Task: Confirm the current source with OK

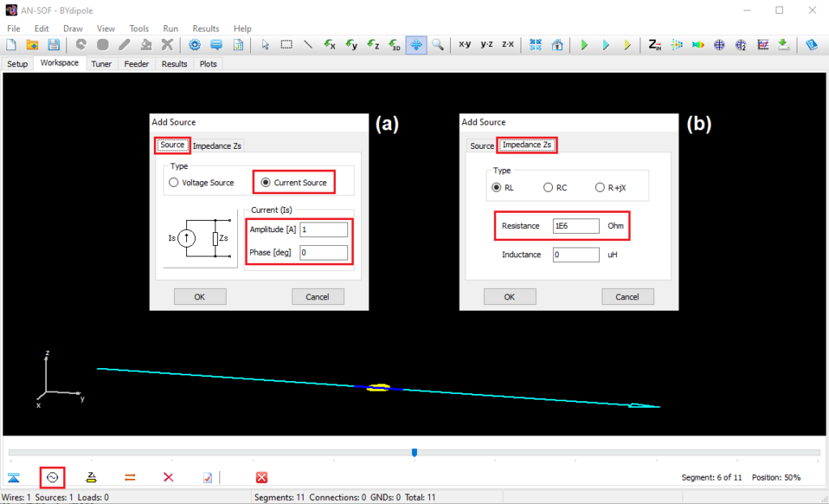Action: [200, 296]
